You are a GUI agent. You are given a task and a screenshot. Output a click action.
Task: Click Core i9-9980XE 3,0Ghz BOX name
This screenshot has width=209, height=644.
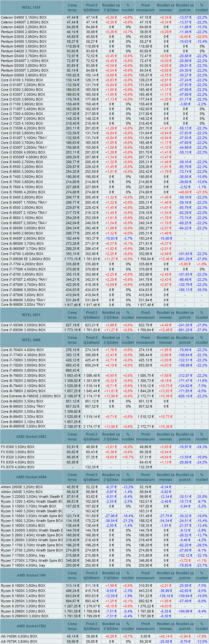click(x=23, y=426)
